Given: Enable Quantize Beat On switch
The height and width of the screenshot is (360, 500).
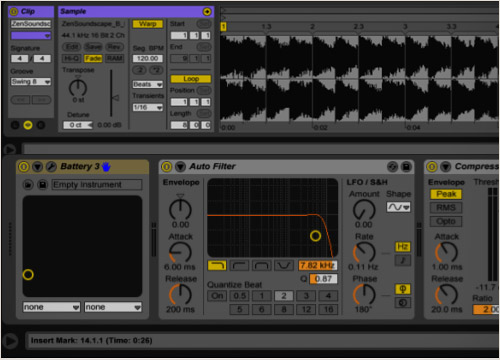Looking at the screenshot, I should [x=217, y=296].
